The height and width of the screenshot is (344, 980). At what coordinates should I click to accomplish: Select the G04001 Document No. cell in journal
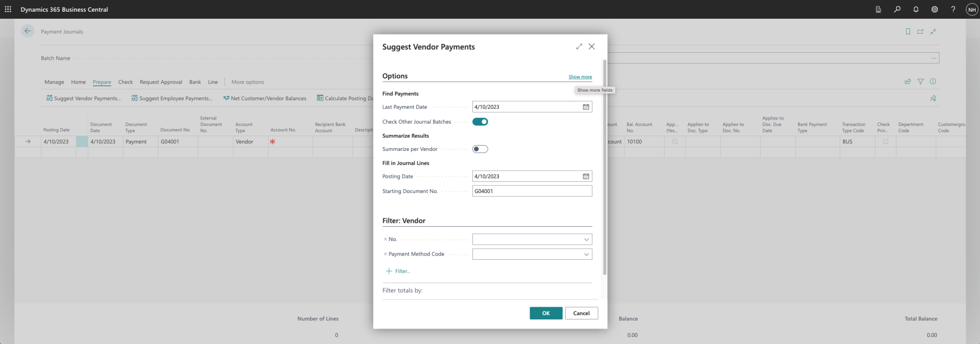coord(178,141)
